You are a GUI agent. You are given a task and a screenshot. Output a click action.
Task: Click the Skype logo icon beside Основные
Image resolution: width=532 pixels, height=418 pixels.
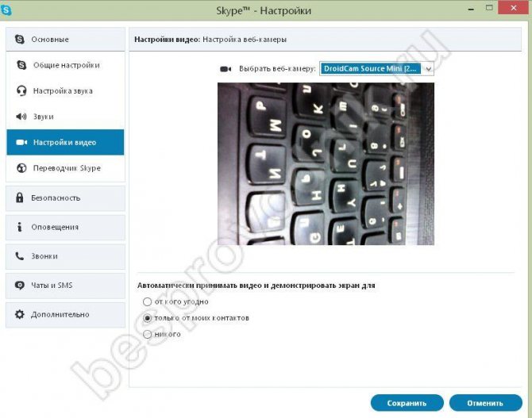tap(20, 40)
